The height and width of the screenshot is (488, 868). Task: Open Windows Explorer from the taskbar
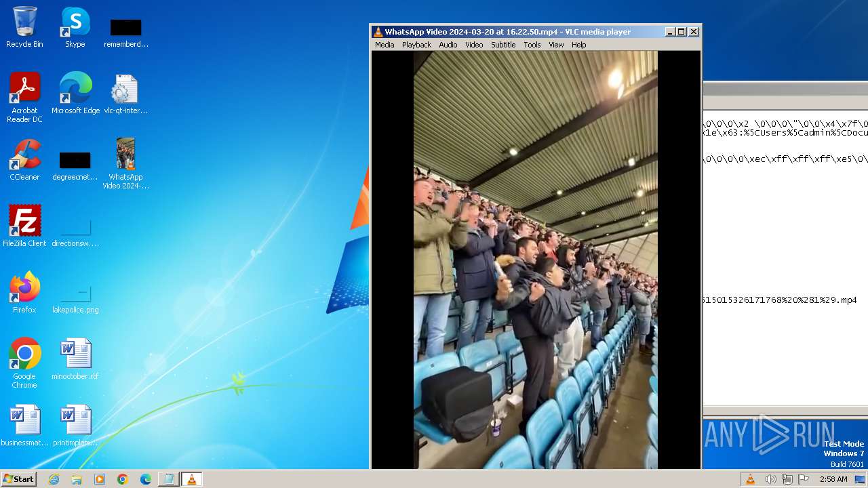pos(77,479)
